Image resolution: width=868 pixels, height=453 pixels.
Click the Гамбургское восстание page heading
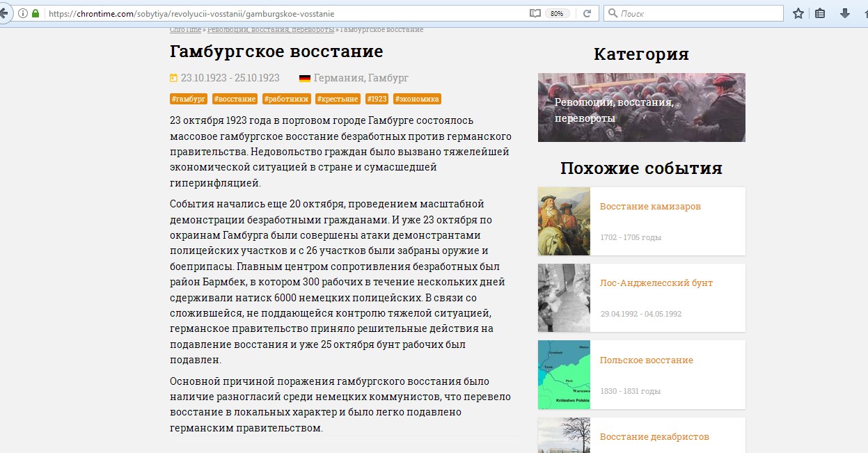pos(276,51)
